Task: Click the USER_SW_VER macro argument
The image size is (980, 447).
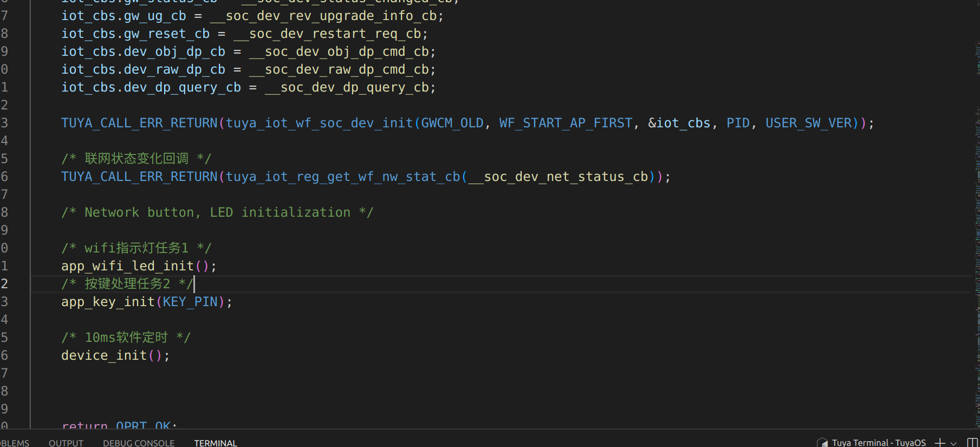Action: click(x=808, y=123)
